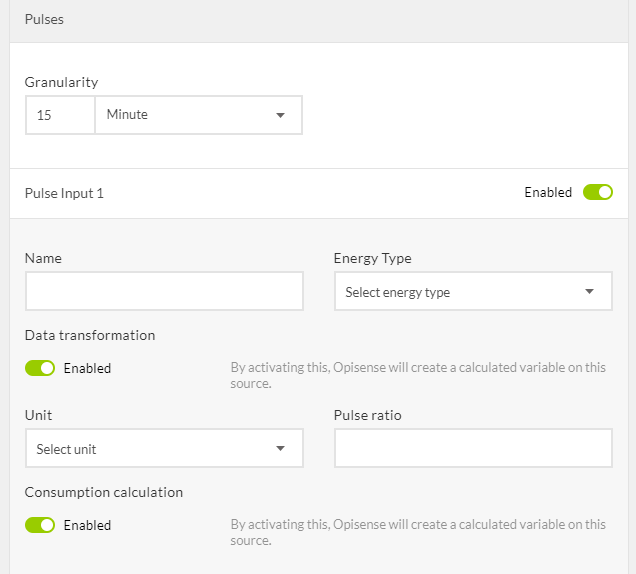Click the Data transformation help text

418,375
